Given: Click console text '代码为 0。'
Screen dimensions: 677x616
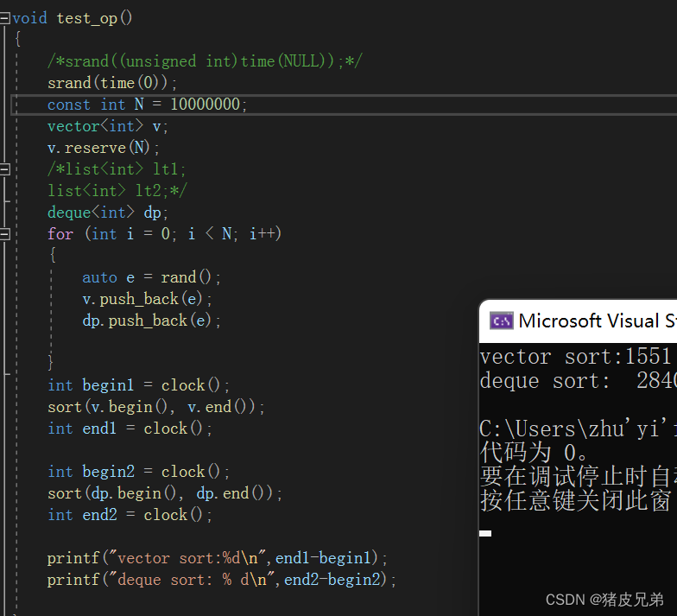Looking at the screenshot, I should (534, 453).
